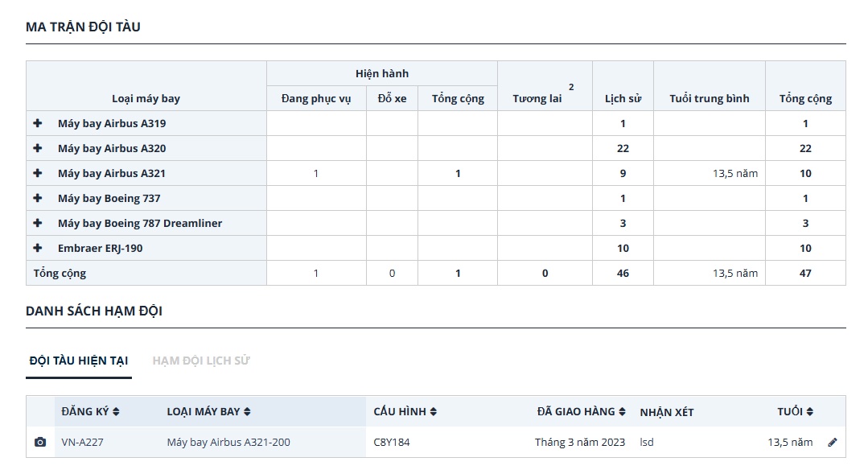Open registration VN-A227
868x470 pixels.
coord(83,443)
